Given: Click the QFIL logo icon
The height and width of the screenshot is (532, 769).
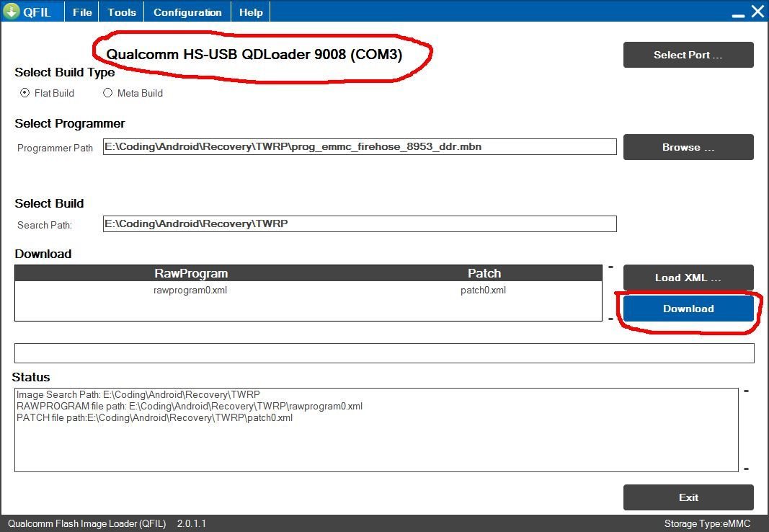Looking at the screenshot, I should click(x=11, y=12).
